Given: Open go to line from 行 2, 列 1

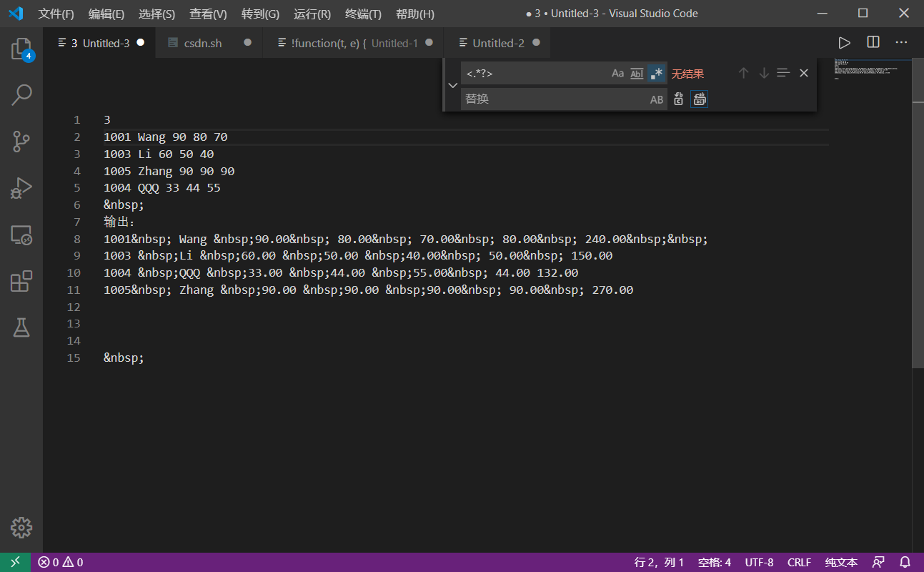Looking at the screenshot, I should tap(659, 562).
